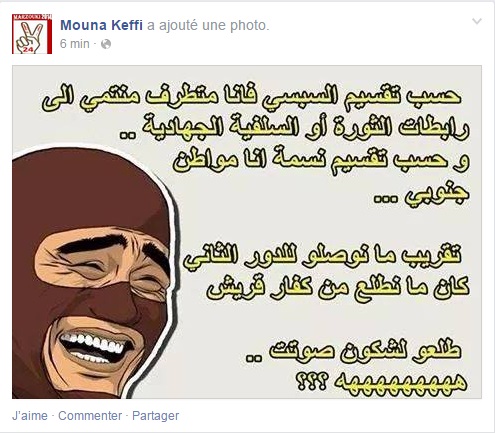This screenshot has height=433, width=495.
Task: Like the post with J'aime
Action: [x=30, y=416]
